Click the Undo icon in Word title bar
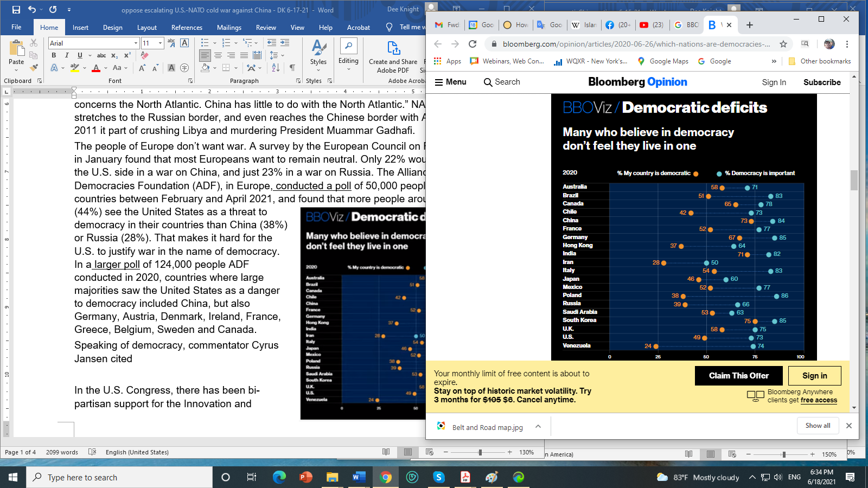 click(32, 10)
